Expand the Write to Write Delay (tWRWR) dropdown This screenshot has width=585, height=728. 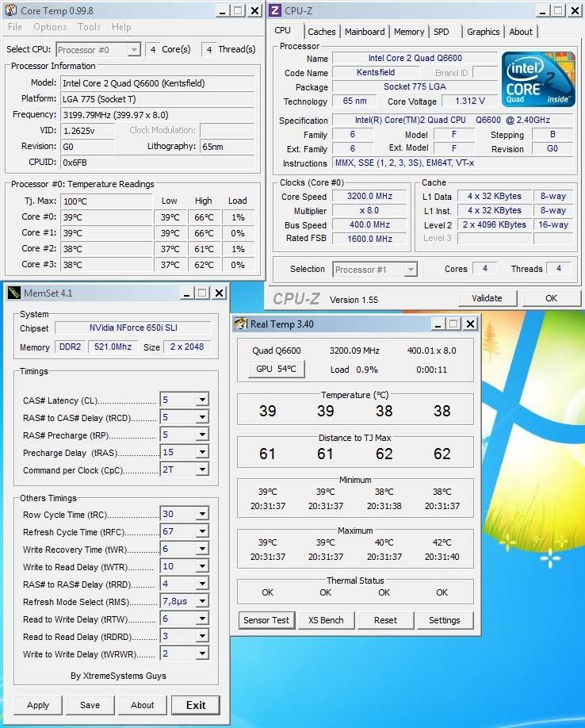click(x=202, y=653)
